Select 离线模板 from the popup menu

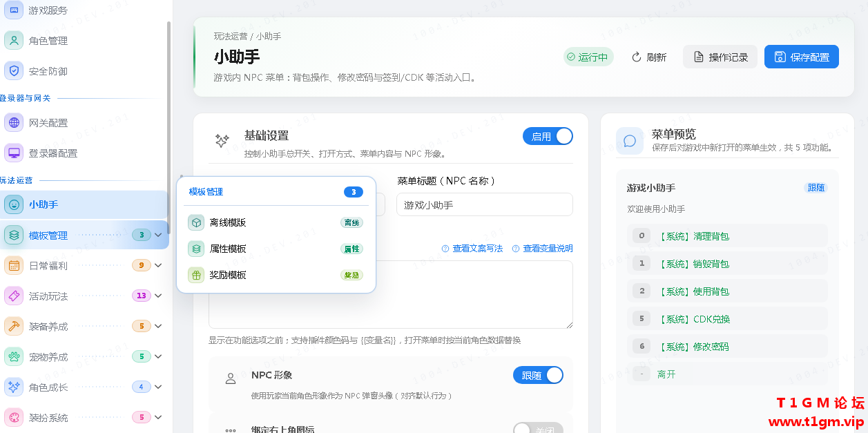276,222
